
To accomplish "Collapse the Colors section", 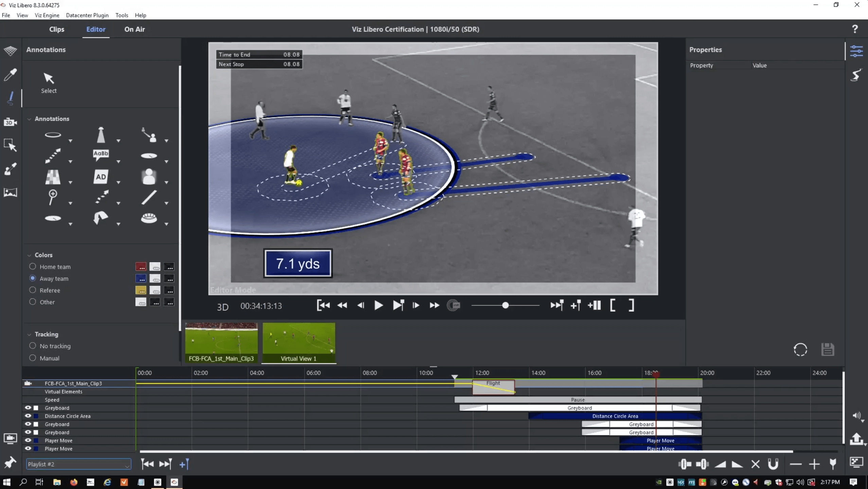I will pyautogui.click(x=29, y=255).
